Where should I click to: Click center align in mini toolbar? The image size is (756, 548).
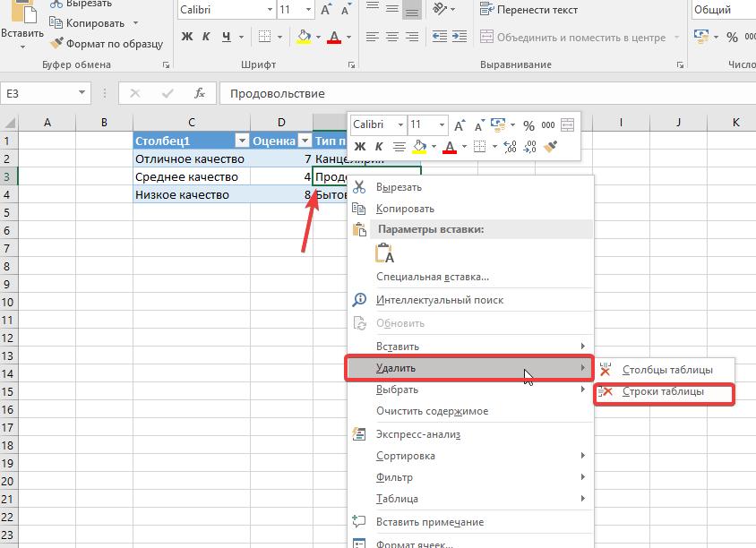[399, 147]
